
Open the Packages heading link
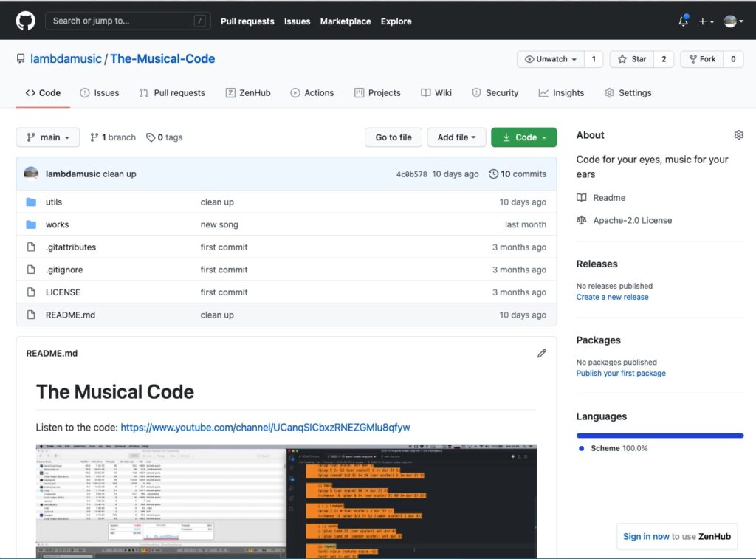pos(598,340)
